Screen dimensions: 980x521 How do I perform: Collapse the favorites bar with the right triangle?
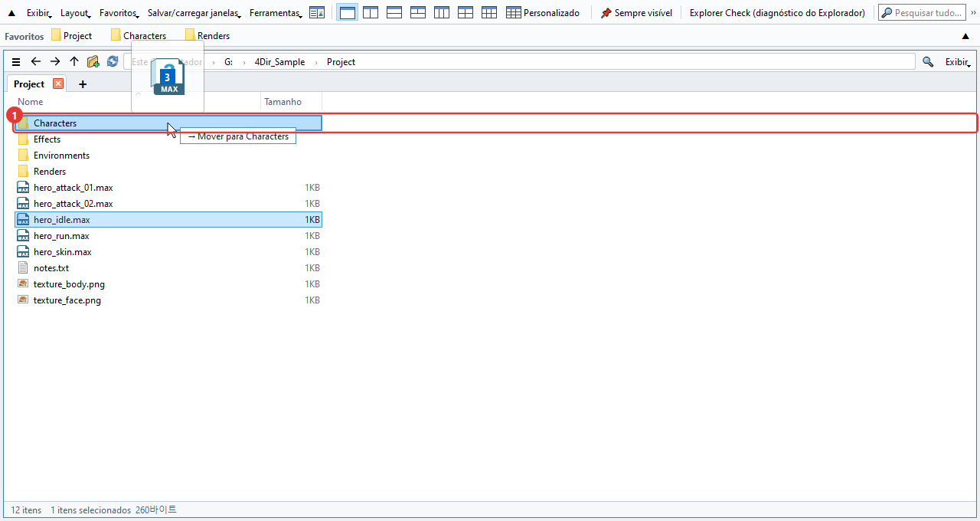click(x=965, y=36)
